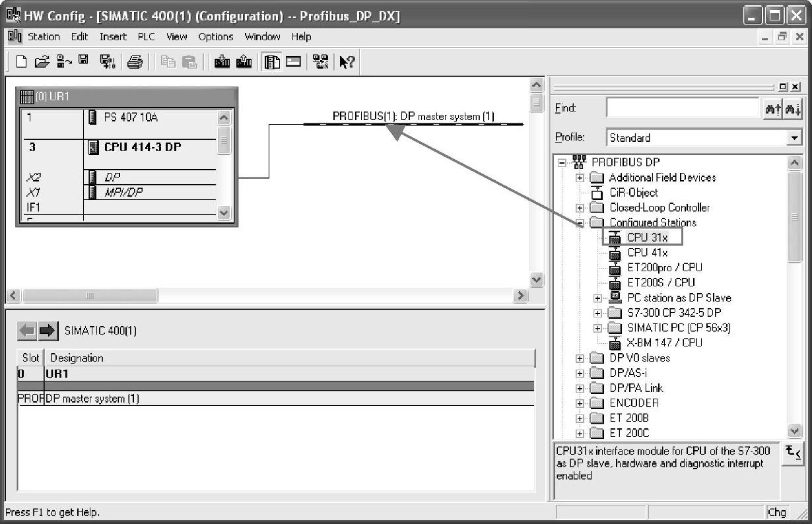Toggle the hardware Catalog view icon
The width and height of the screenshot is (812, 524).
[272, 62]
